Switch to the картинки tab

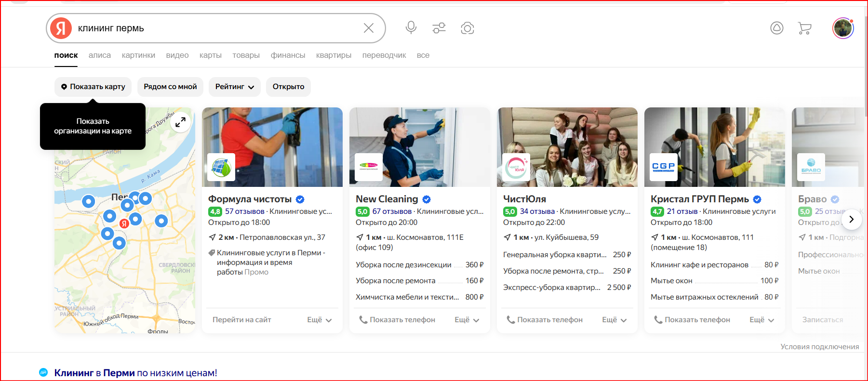coord(138,55)
